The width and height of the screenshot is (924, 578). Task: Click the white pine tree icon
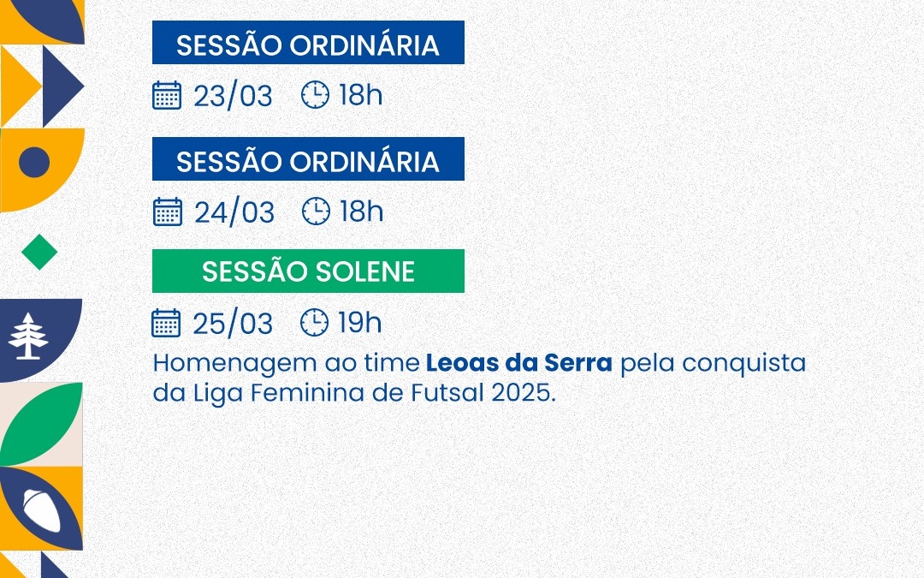point(29,336)
